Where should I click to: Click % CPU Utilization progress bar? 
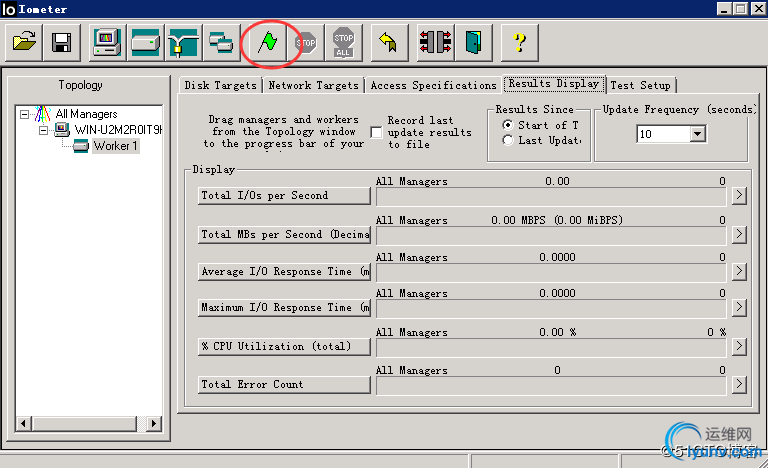[x=551, y=347]
